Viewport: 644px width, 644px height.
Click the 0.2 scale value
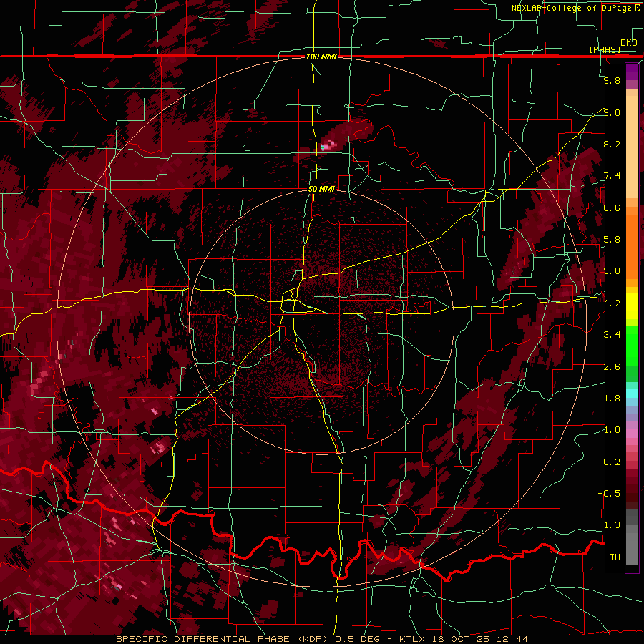pyautogui.click(x=612, y=462)
